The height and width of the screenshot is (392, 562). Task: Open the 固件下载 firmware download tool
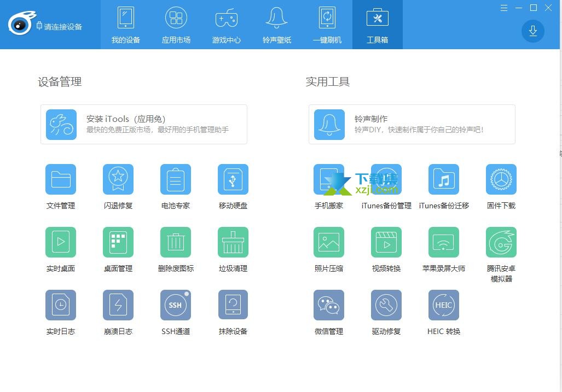coord(501,179)
